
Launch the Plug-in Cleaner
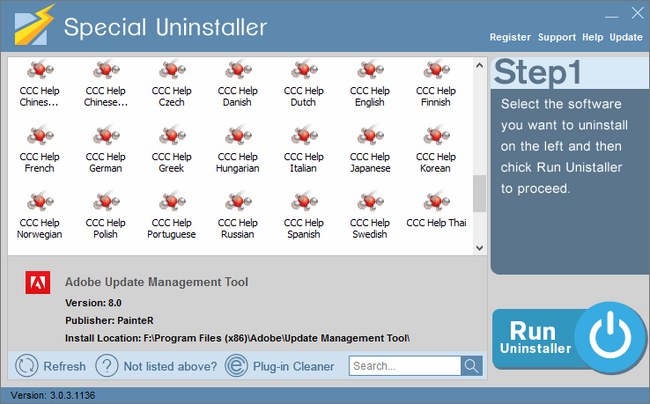click(x=279, y=366)
